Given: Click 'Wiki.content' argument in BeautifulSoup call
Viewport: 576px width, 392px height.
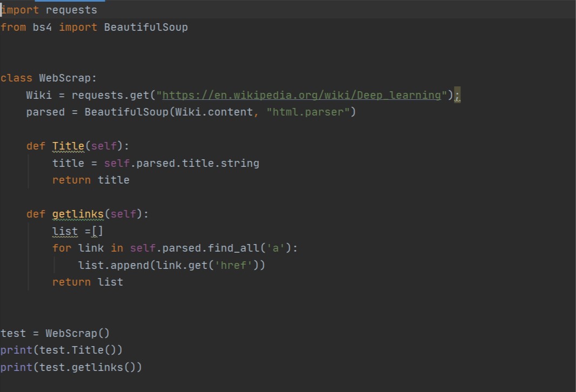Looking at the screenshot, I should click(214, 112).
